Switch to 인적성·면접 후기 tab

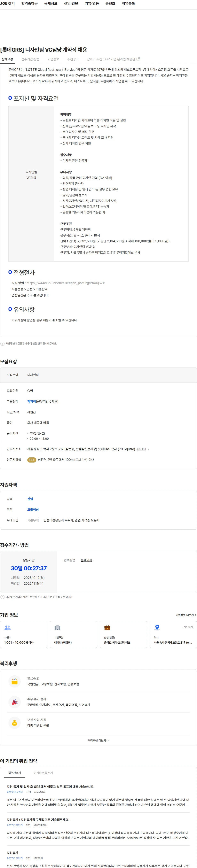pos(43,773)
